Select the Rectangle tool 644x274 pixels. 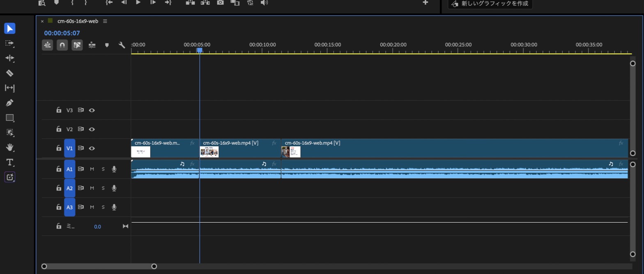(9, 118)
